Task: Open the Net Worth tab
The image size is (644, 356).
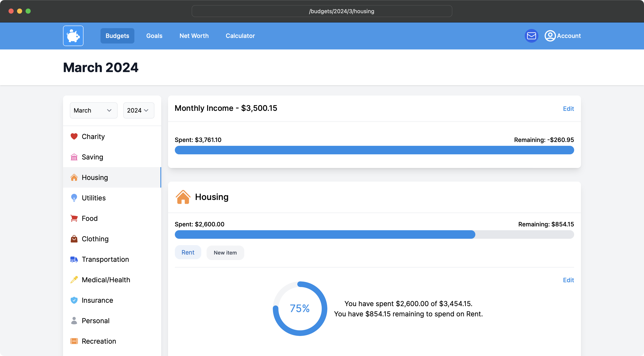Action: (x=194, y=36)
